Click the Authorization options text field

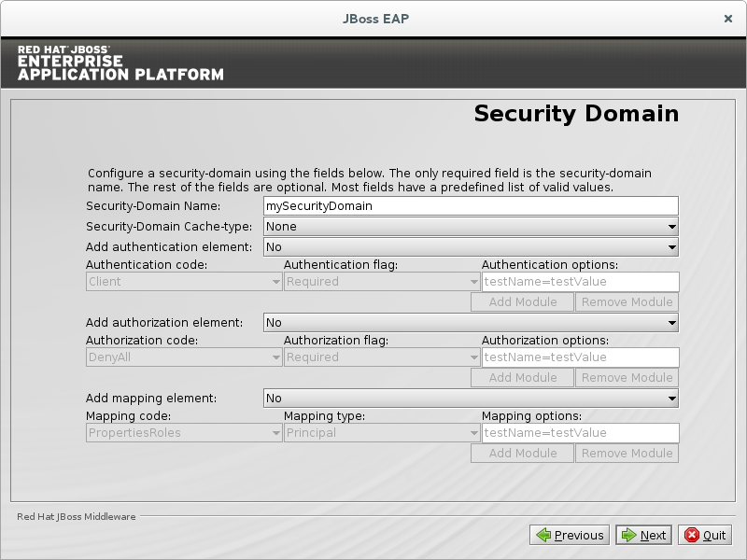click(579, 357)
